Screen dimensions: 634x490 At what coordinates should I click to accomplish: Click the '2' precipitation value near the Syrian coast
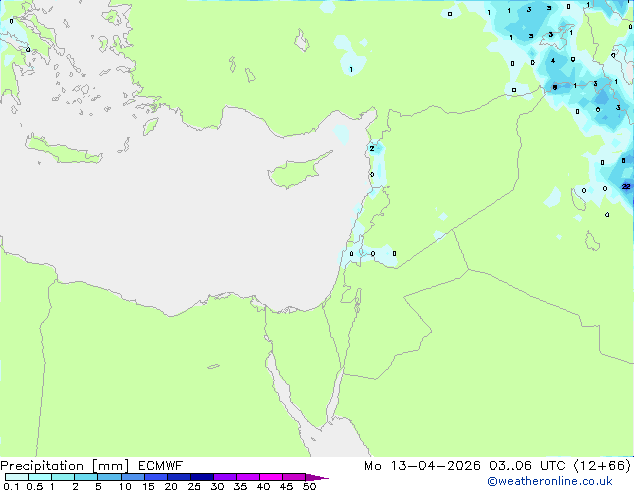372,148
